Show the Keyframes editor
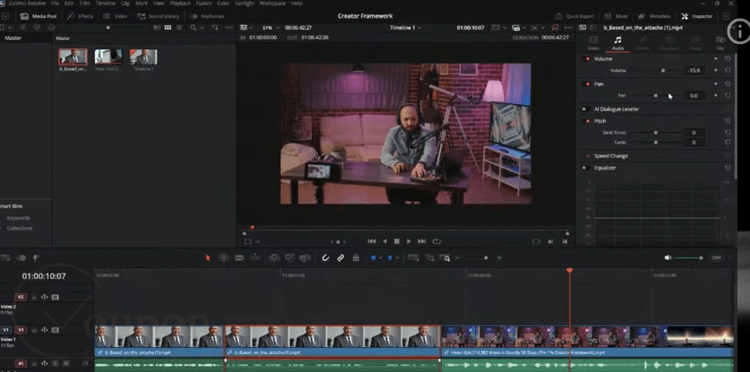This screenshot has height=372, width=750. [207, 16]
